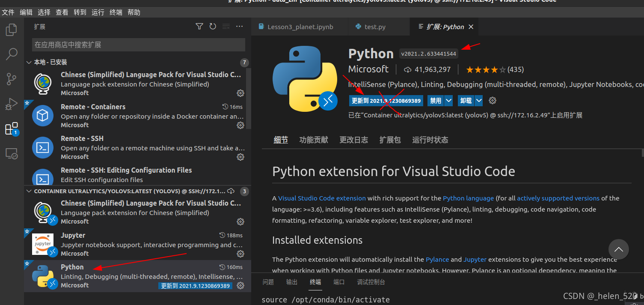The width and height of the screenshot is (644, 305).
Task: Update Python extension to 2021.9.1230869389
Action: tap(386, 101)
